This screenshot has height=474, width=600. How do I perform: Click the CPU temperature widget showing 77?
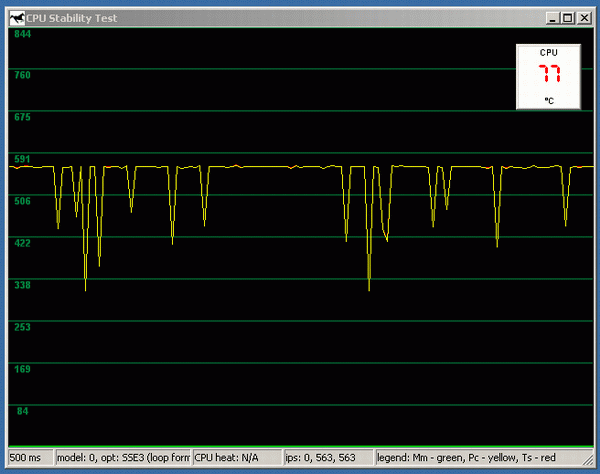(549, 76)
